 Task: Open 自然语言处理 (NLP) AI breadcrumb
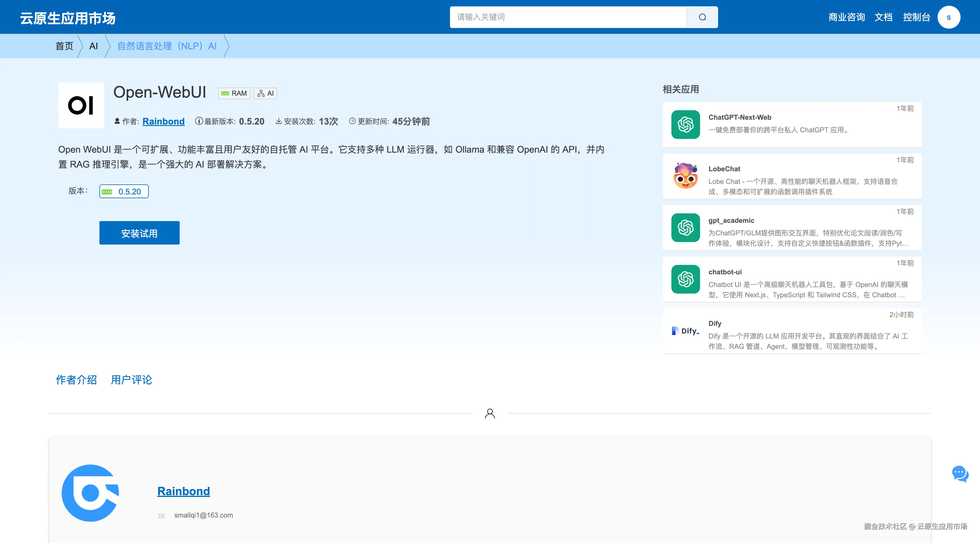tap(167, 46)
